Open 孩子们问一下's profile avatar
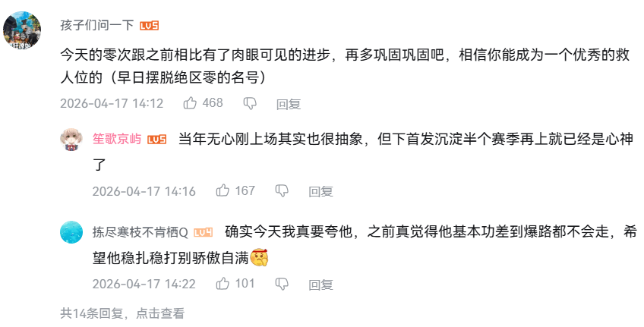The width and height of the screenshot is (644, 327). [x=22, y=30]
